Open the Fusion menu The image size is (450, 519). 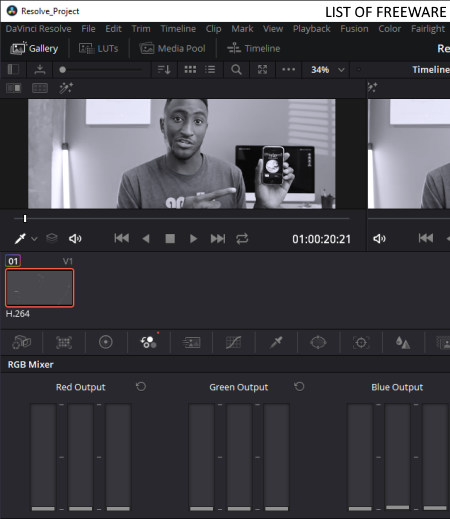[354, 29]
